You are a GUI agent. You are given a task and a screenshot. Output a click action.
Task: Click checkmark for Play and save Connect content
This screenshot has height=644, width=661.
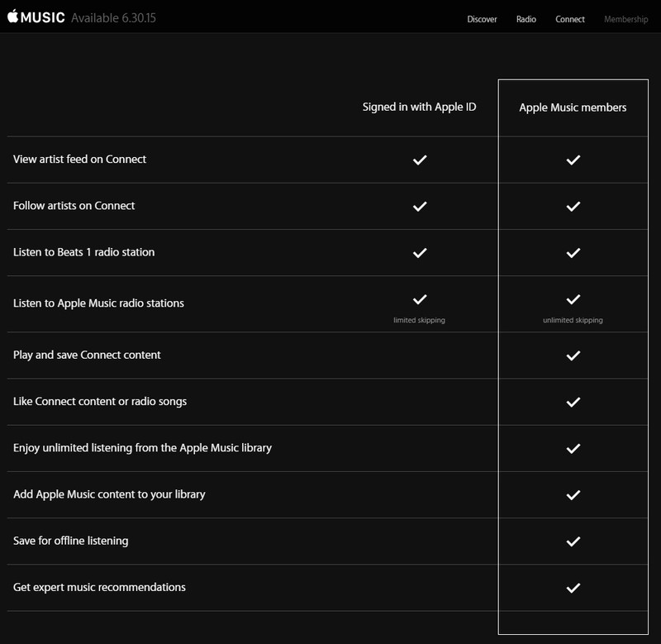573,355
